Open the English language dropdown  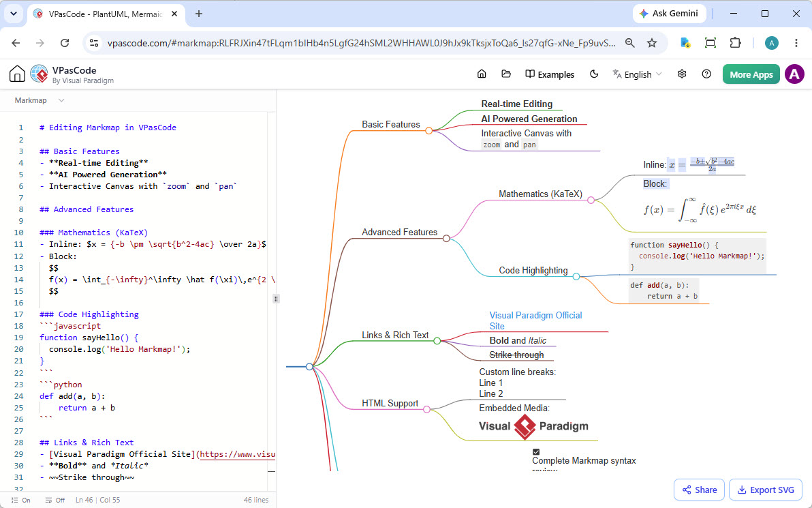(x=637, y=74)
